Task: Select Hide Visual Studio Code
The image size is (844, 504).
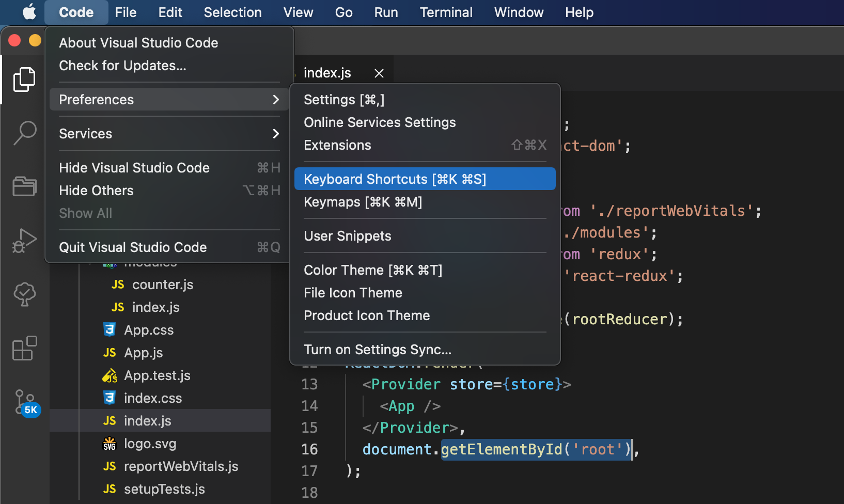Action: point(169,168)
